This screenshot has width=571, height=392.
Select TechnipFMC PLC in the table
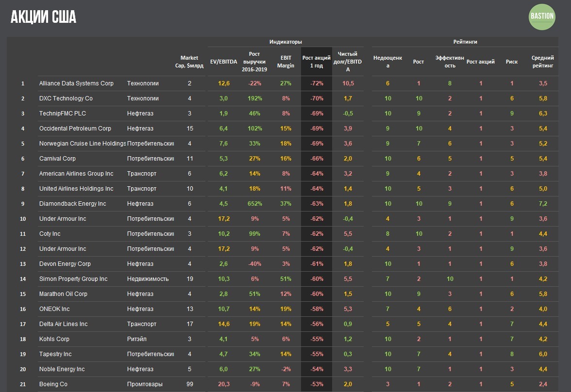[x=63, y=113]
